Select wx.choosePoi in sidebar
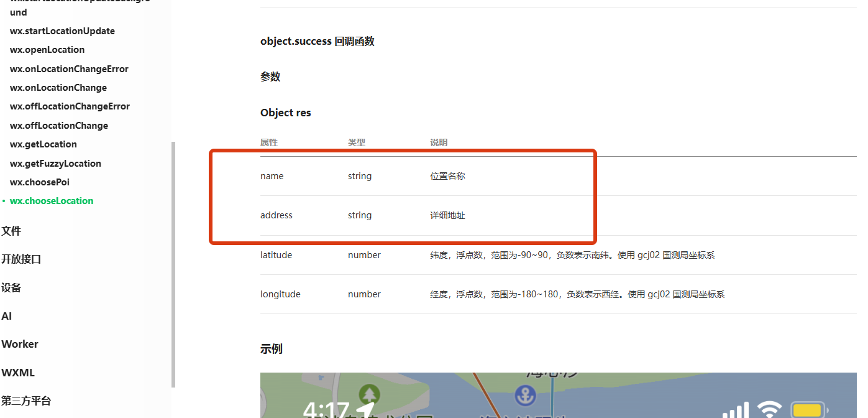 click(x=40, y=182)
